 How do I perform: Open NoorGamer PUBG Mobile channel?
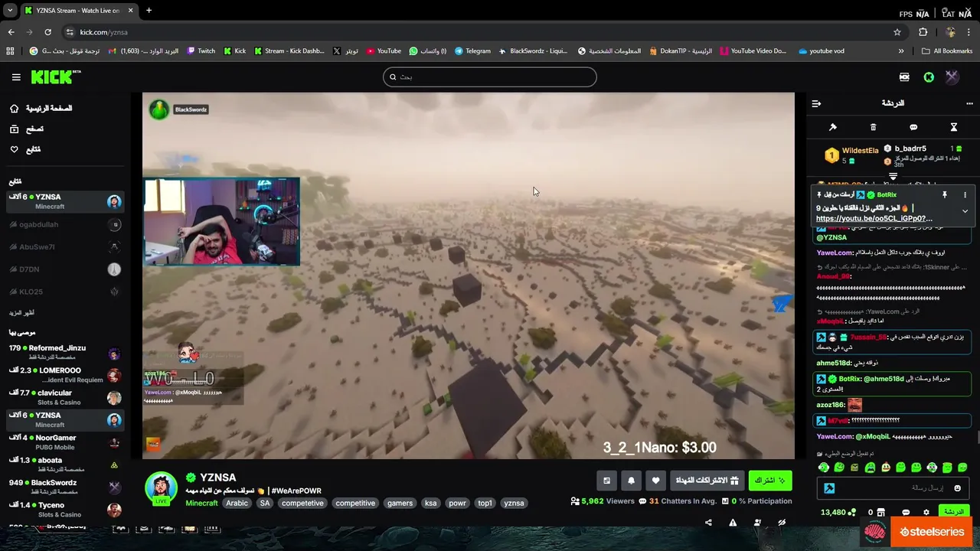pos(65,442)
